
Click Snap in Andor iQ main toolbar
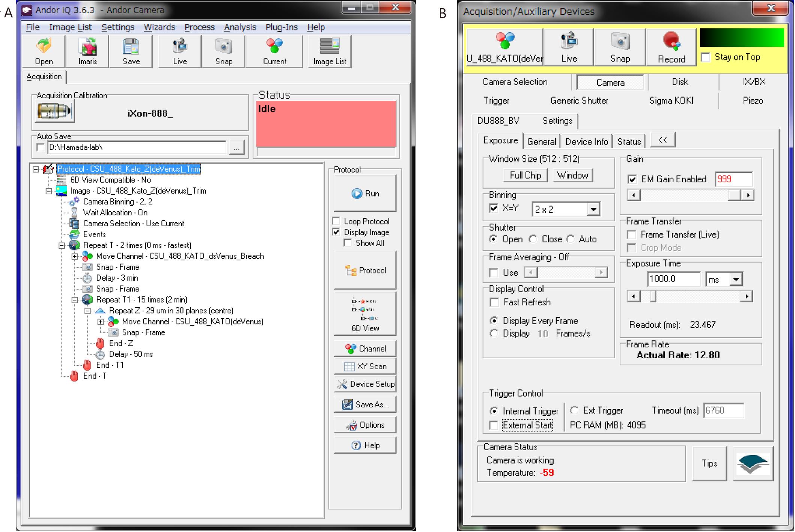(223, 51)
